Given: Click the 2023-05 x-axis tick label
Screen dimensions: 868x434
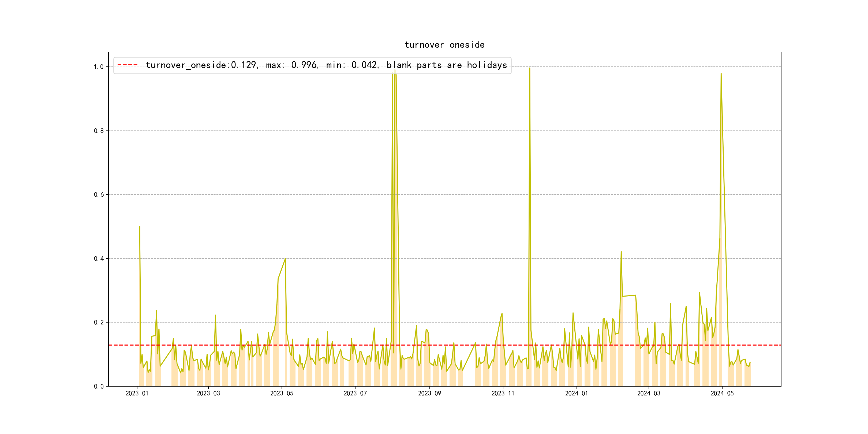Looking at the screenshot, I should (x=282, y=393).
